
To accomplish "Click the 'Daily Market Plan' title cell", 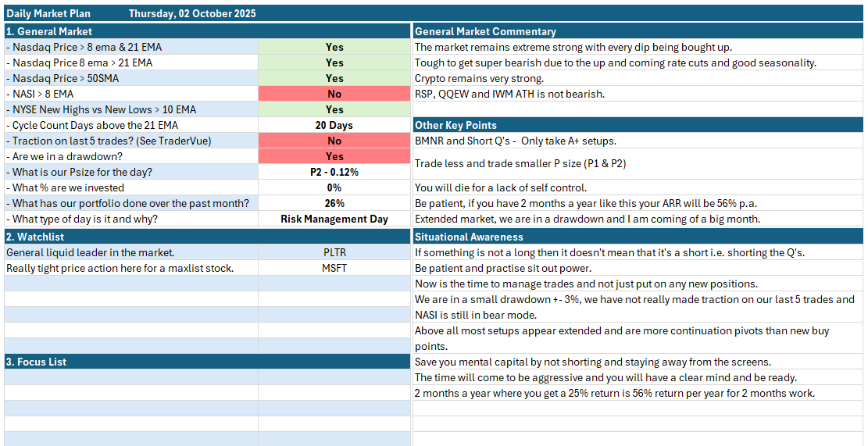I will click(x=48, y=14).
